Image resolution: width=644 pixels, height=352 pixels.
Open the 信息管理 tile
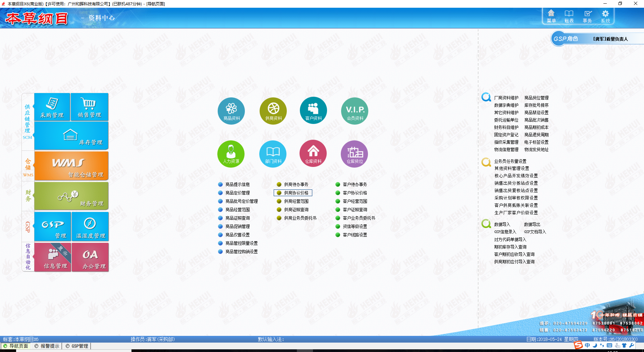tap(53, 257)
